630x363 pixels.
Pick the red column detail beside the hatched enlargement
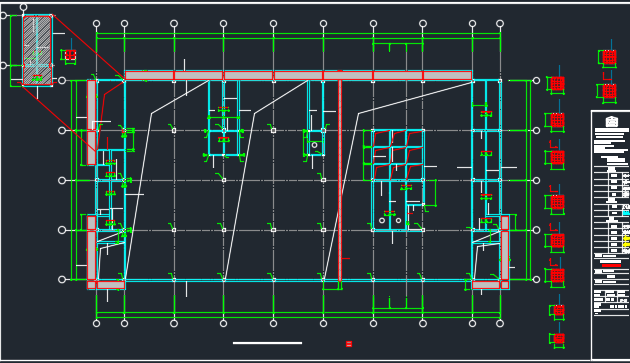pyautogui.click(x=70, y=55)
